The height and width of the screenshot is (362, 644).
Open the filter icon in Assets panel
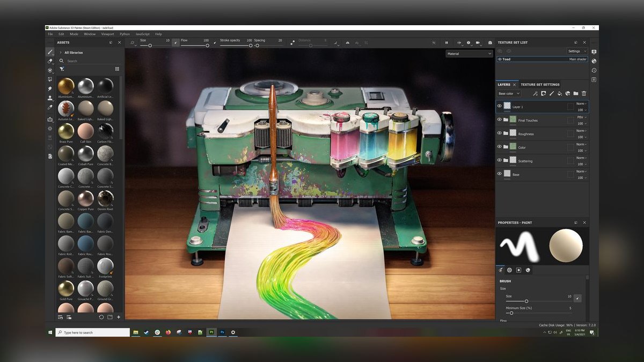click(x=62, y=69)
